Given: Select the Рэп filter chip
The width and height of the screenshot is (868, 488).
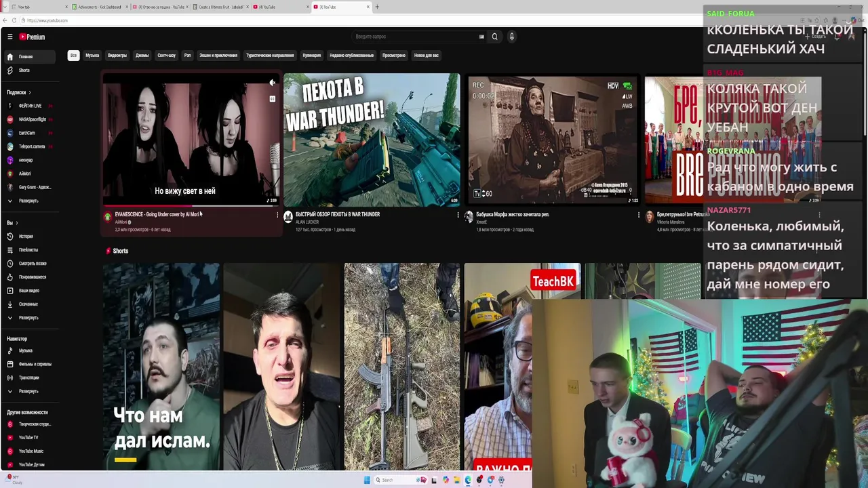Looking at the screenshot, I should point(188,56).
